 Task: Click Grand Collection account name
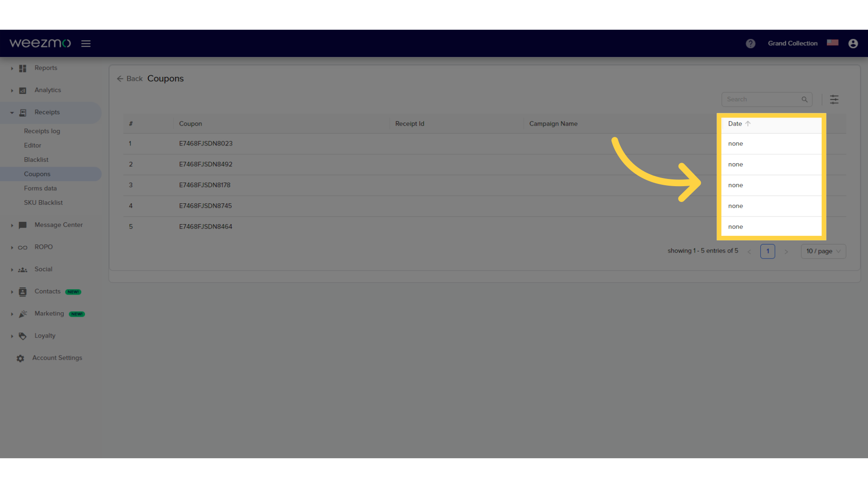(x=793, y=43)
